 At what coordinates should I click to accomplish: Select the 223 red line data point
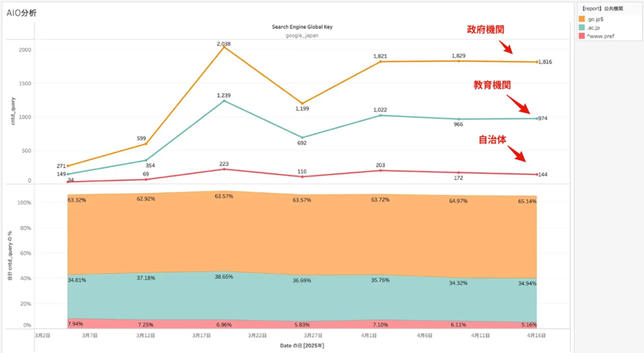point(224,169)
